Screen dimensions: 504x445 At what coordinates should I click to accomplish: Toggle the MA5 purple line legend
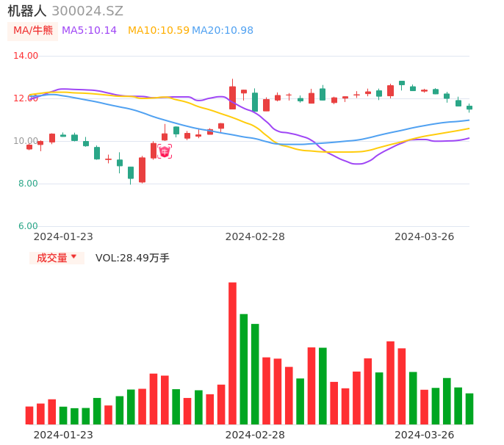(x=89, y=31)
